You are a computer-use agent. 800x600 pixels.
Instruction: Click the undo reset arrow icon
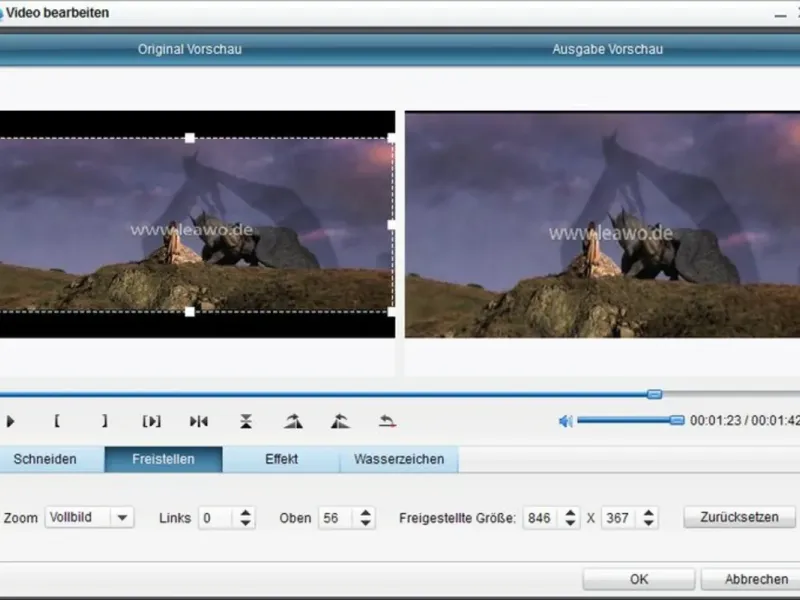point(388,421)
